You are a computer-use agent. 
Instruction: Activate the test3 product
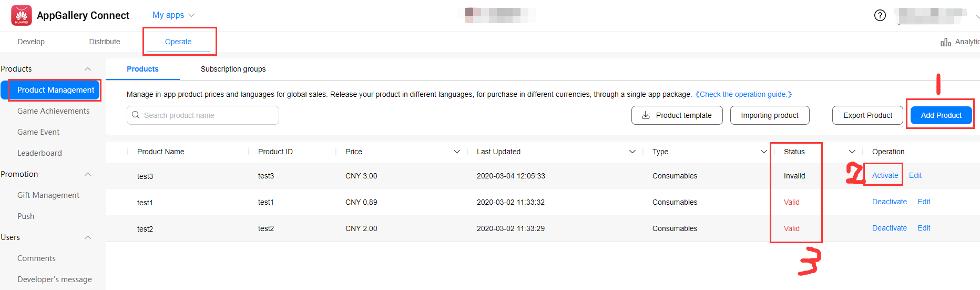[885, 175]
